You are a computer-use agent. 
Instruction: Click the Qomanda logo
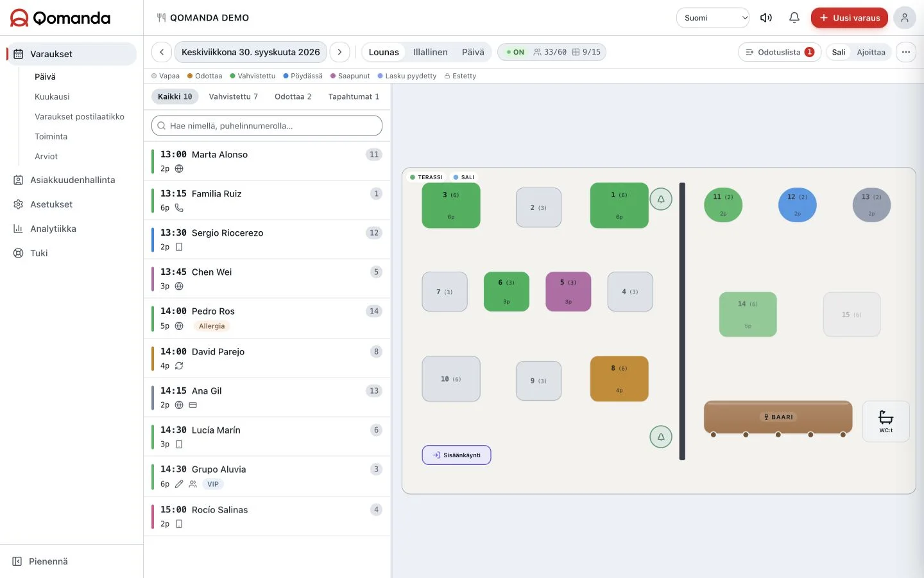(x=60, y=18)
